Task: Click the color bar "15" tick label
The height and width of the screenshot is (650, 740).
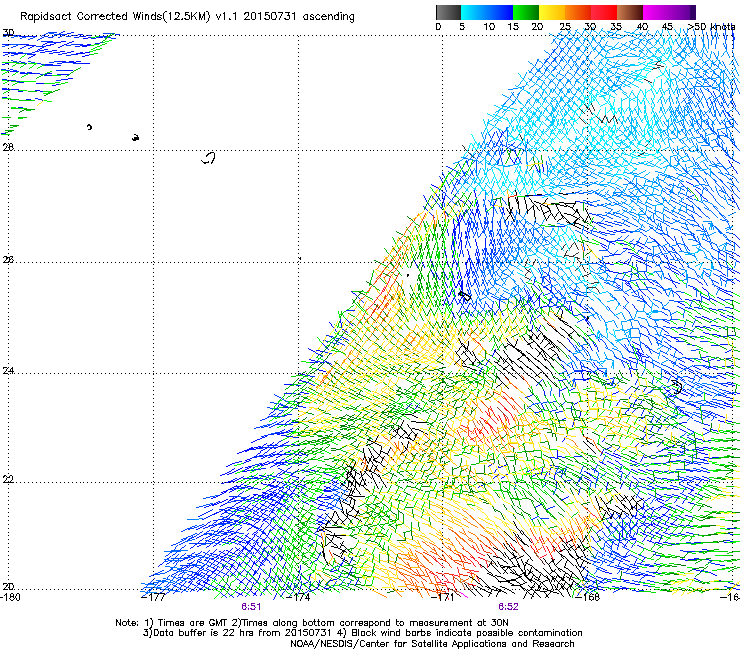Action: point(513,26)
